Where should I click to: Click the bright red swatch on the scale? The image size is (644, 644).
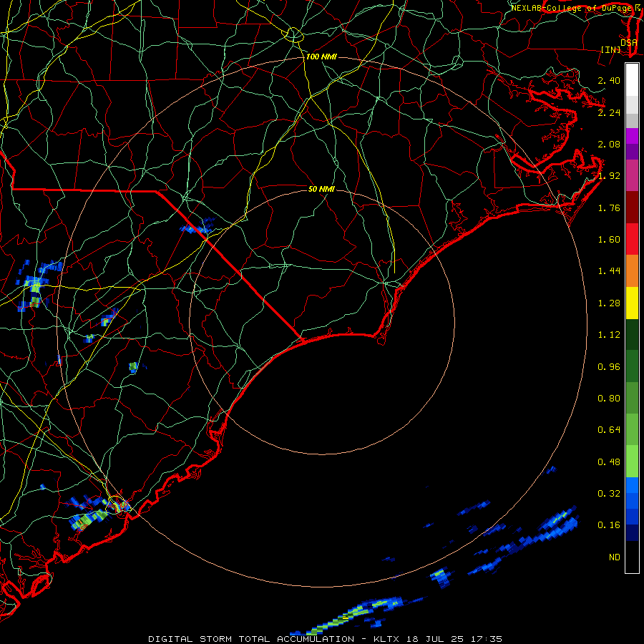tap(632, 239)
